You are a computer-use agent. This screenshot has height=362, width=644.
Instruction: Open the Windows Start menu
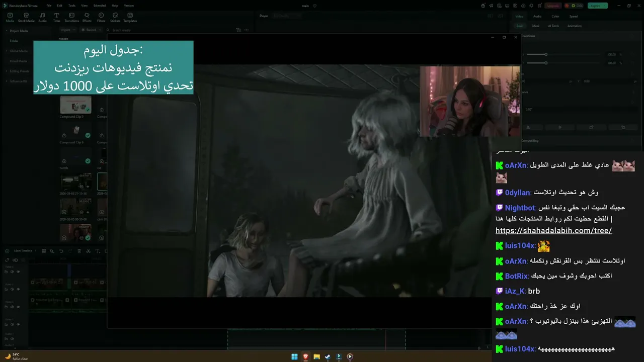coord(294,357)
